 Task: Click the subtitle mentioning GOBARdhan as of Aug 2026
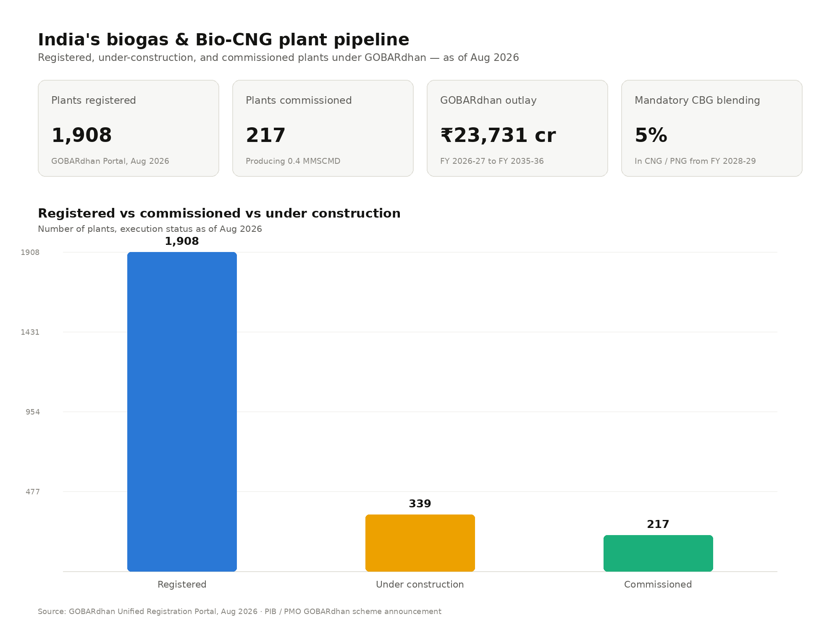278,58
